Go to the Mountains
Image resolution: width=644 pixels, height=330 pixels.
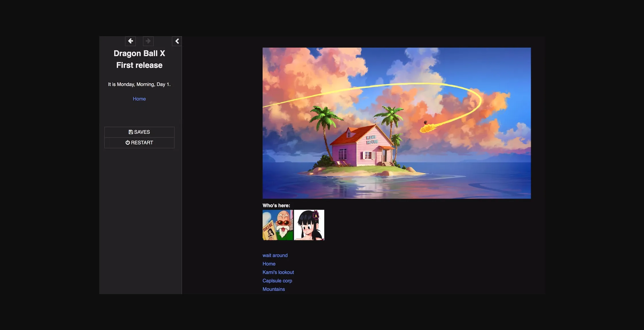pos(274,289)
